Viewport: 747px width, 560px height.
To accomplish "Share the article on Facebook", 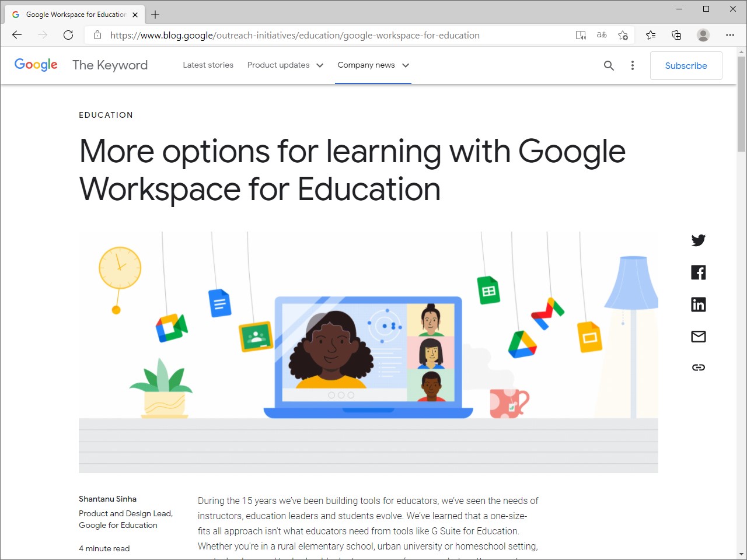I will point(698,272).
